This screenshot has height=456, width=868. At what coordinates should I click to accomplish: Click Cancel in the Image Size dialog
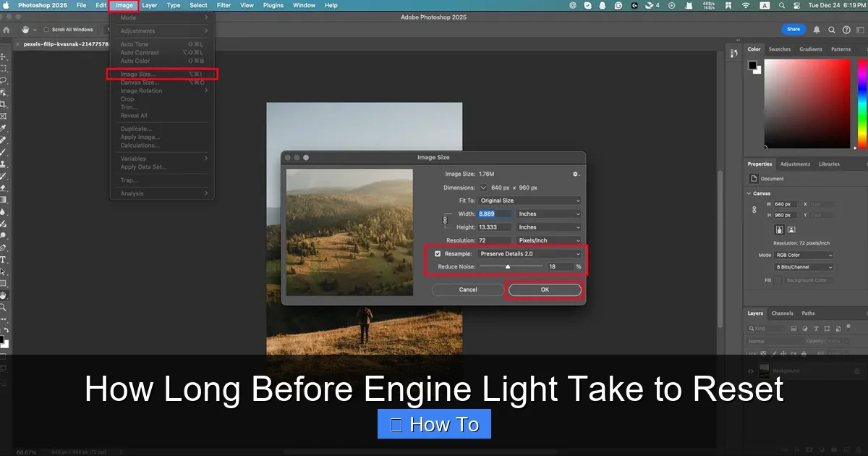click(x=468, y=290)
